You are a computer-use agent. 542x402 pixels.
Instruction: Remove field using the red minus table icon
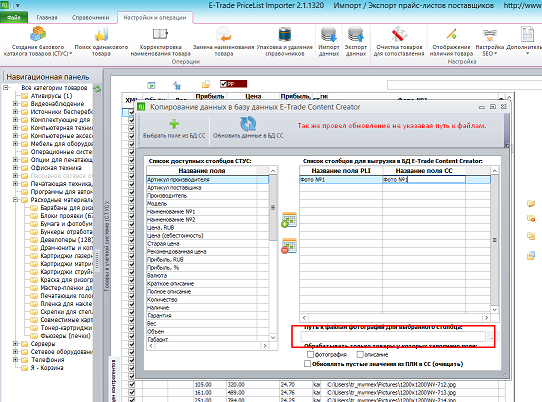289,246
